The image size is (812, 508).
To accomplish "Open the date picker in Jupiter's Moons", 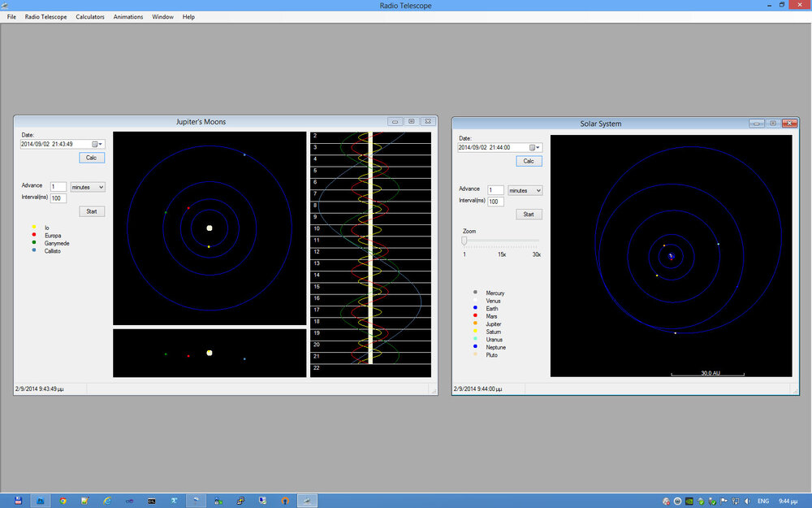I will tap(97, 144).
